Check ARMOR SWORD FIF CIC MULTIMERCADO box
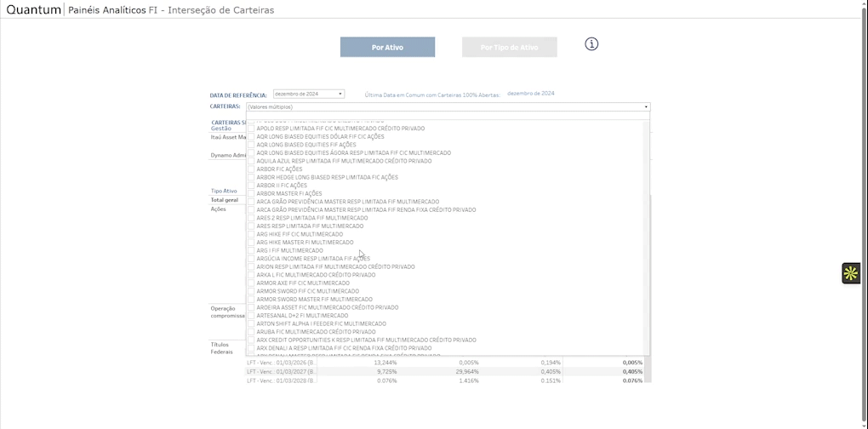Viewport: 868px width, 429px height. click(251, 291)
